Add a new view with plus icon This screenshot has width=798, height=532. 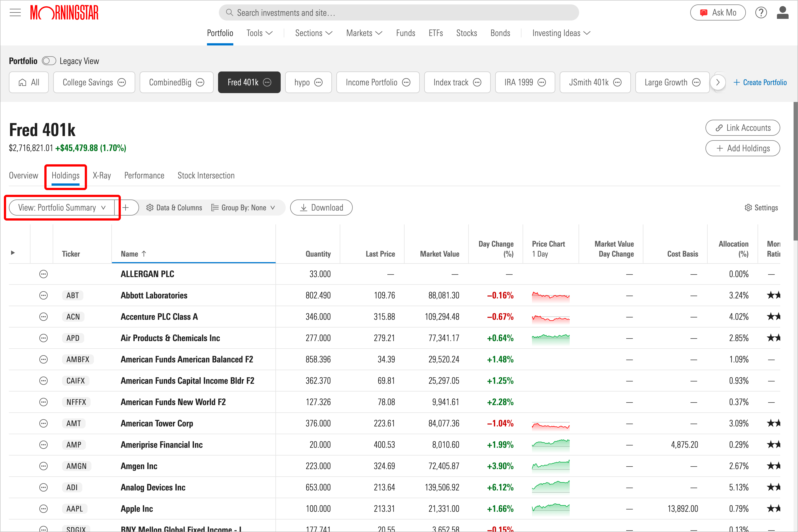coord(126,208)
